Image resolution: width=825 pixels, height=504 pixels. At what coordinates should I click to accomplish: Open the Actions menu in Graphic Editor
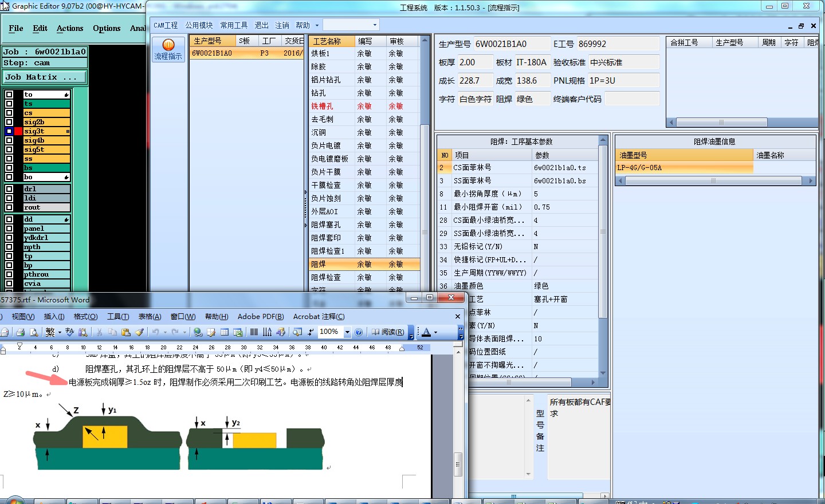70,28
